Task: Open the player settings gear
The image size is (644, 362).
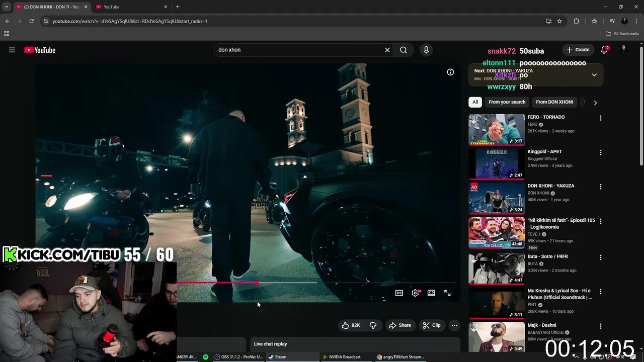Action: pyautogui.click(x=415, y=293)
